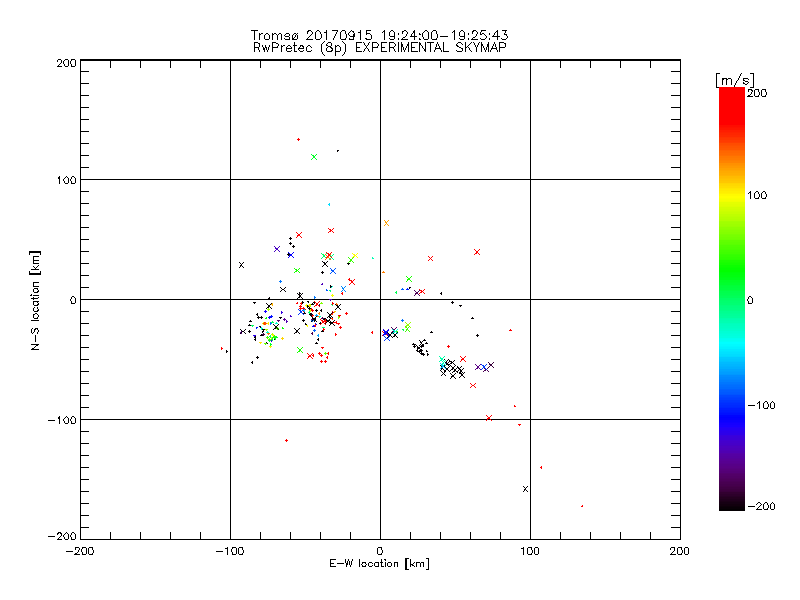Screen dimensions: 800x600
Task: Click the x-axis '0' tick label
Action: point(380,551)
